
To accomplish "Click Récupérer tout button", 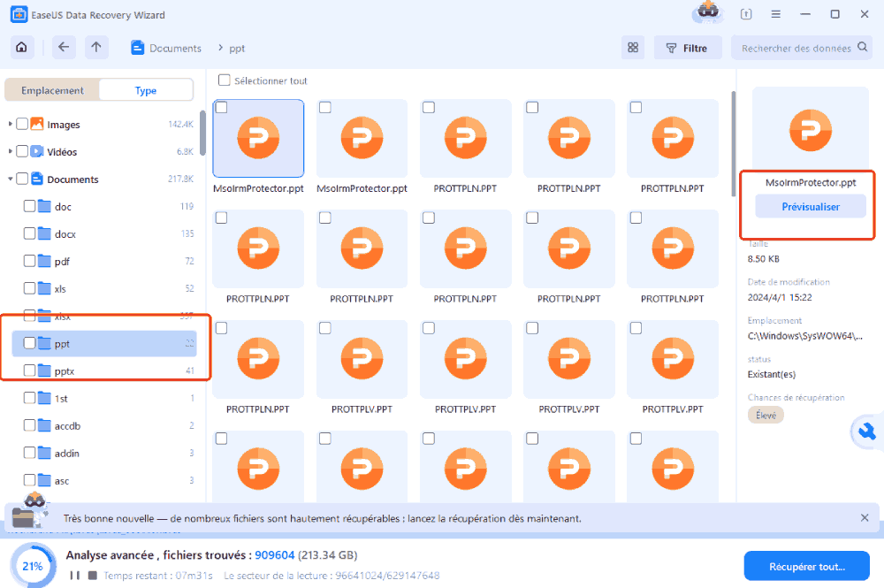I will tap(807, 566).
